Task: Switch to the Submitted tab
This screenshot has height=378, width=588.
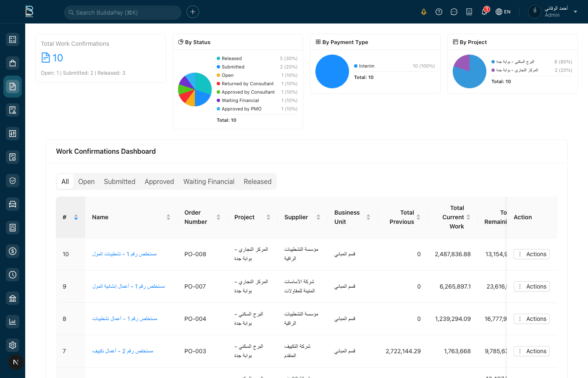Action: coord(119,181)
